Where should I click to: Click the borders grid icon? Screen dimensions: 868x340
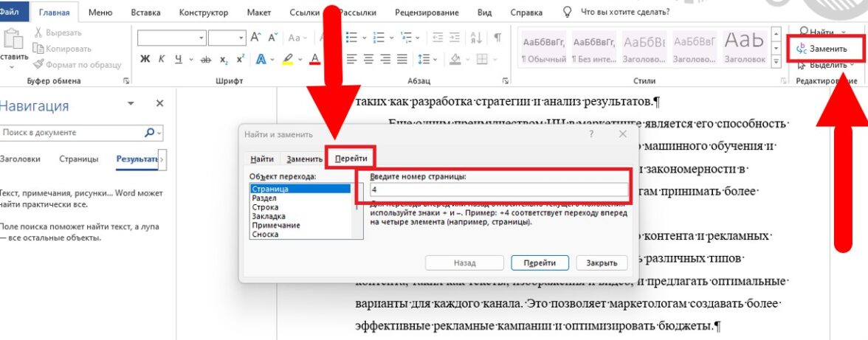tap(482, 58)
